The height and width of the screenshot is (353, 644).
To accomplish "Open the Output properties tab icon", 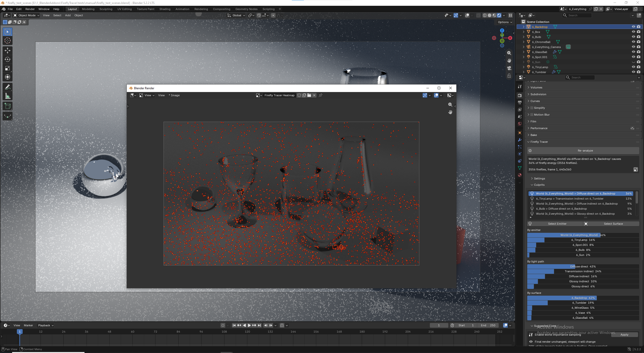I will click(x=520, y=103).
